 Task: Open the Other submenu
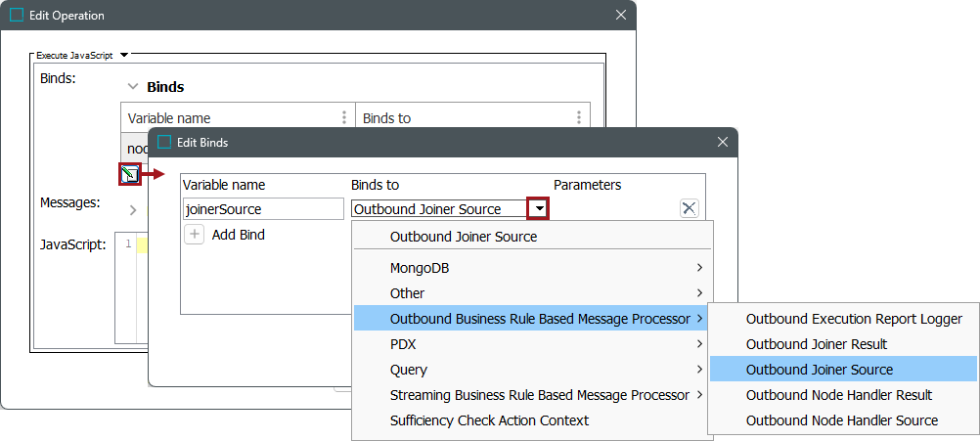pyautogui.click(x=533, y=293)
